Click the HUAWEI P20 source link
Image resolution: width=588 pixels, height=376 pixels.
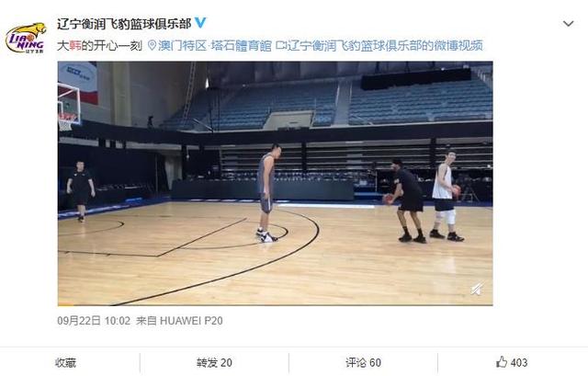click(x=191, y=321)
